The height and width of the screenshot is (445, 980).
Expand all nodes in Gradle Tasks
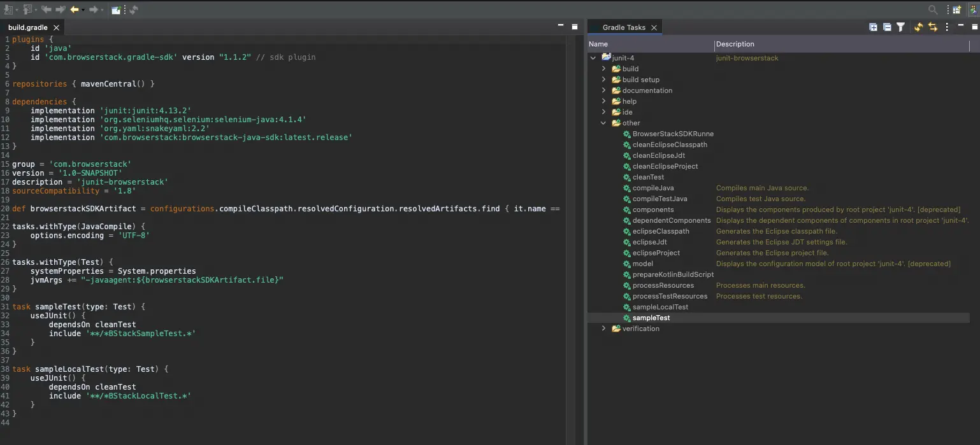point(873,27)
